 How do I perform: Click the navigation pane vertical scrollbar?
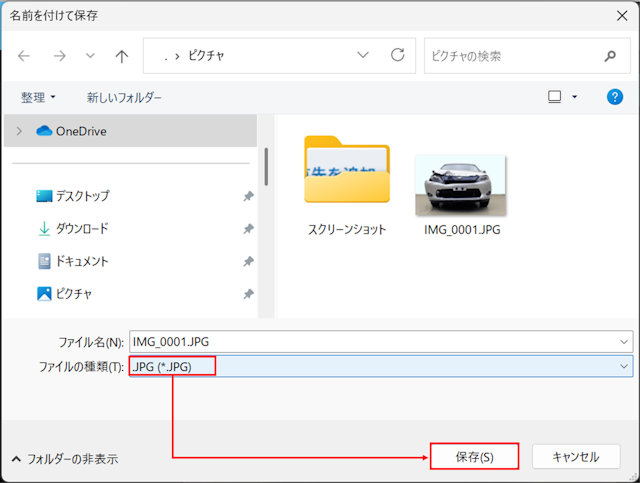266,165
